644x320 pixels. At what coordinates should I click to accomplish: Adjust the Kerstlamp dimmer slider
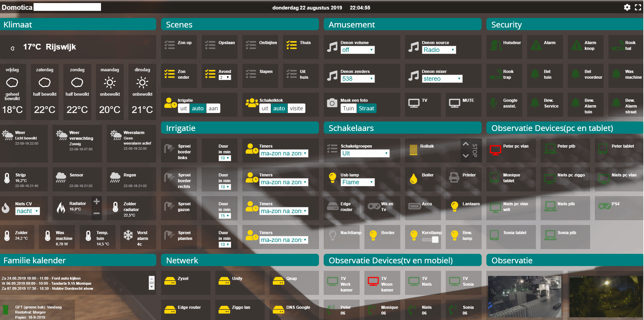pyautogui.click(x=430, y=240)
